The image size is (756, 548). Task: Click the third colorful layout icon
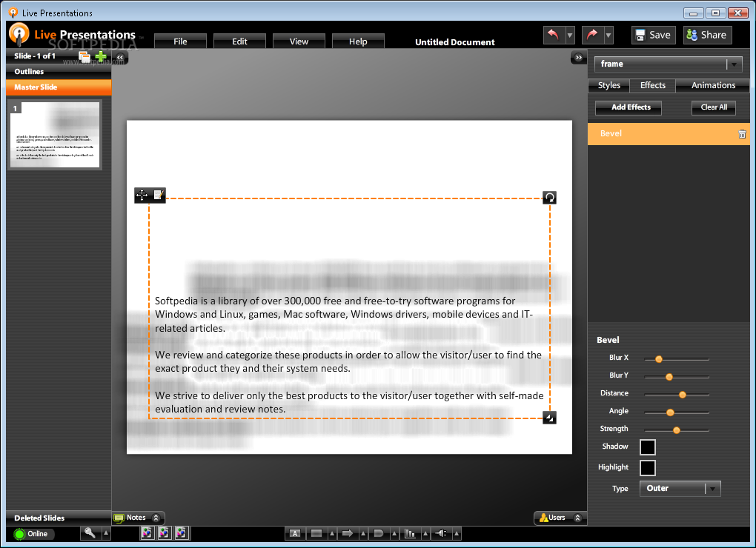tap(182, 533)
